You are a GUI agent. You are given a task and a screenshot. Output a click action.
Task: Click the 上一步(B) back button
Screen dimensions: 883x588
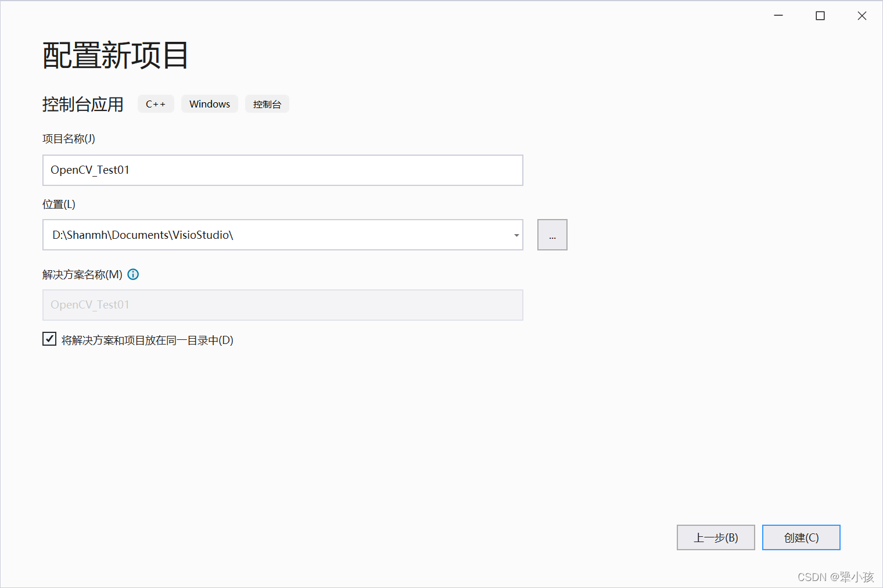[x=716, y=537]
